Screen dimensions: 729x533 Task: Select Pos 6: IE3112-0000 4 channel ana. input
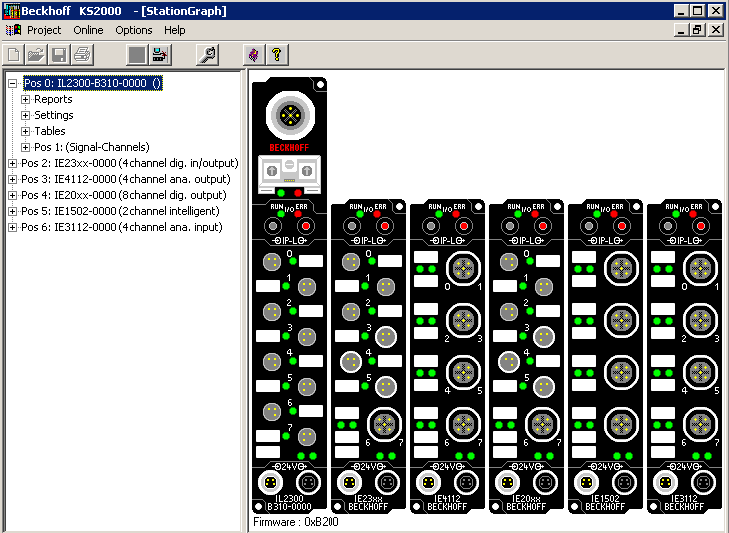(121, 227)
